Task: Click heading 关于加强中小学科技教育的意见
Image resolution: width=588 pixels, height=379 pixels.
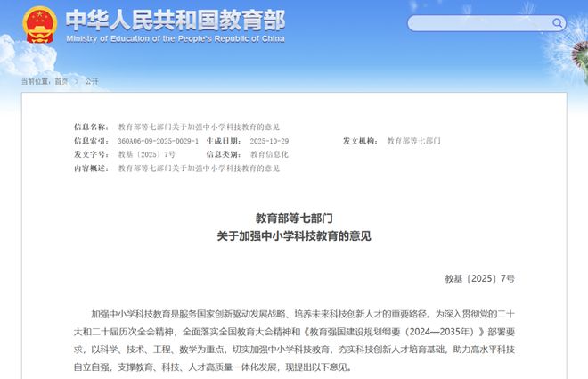Action: (294, 236)
